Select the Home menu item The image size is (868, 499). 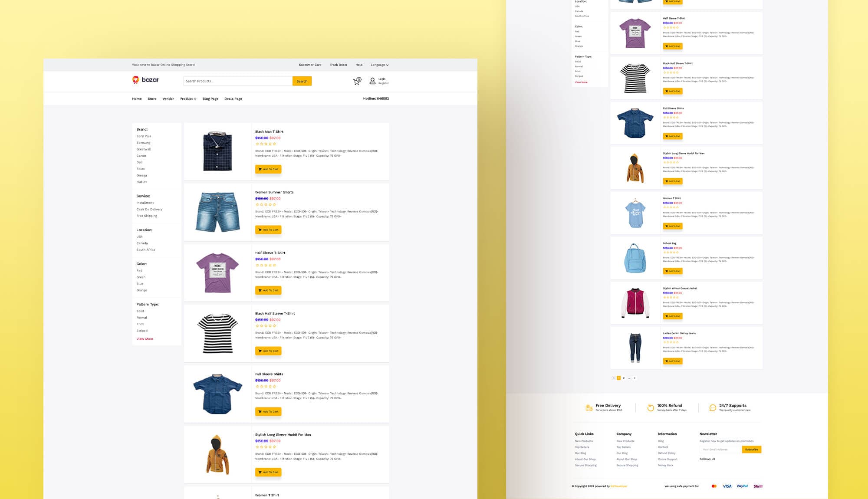(137, 98)
